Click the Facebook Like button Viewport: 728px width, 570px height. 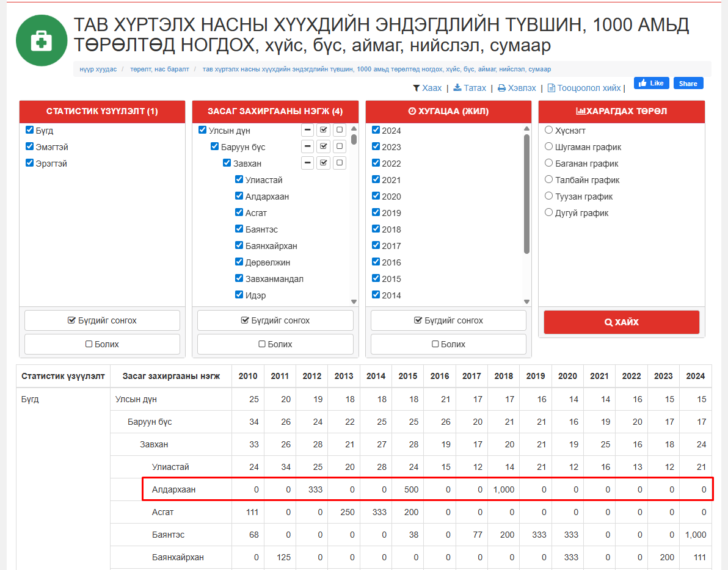click(652, 83)
